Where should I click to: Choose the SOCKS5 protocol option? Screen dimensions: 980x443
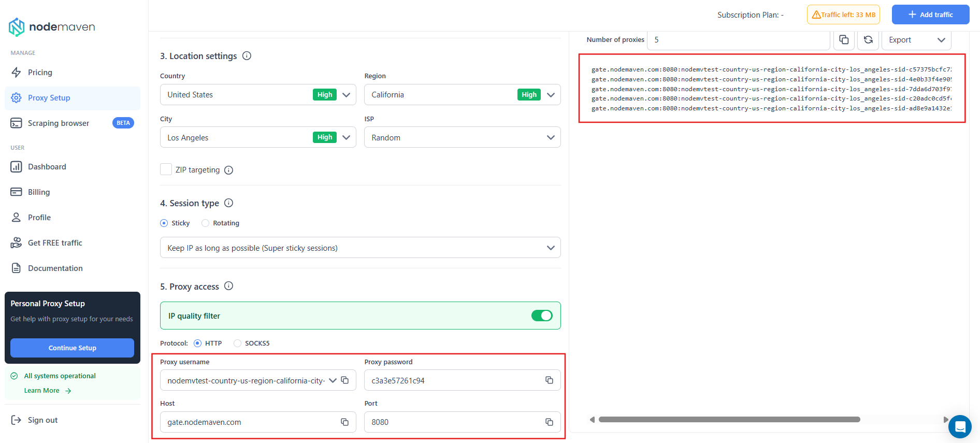coord(238,343)
